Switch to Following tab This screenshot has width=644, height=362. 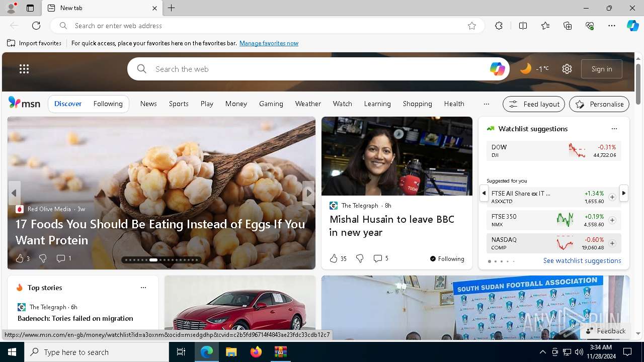pos(108,104)
